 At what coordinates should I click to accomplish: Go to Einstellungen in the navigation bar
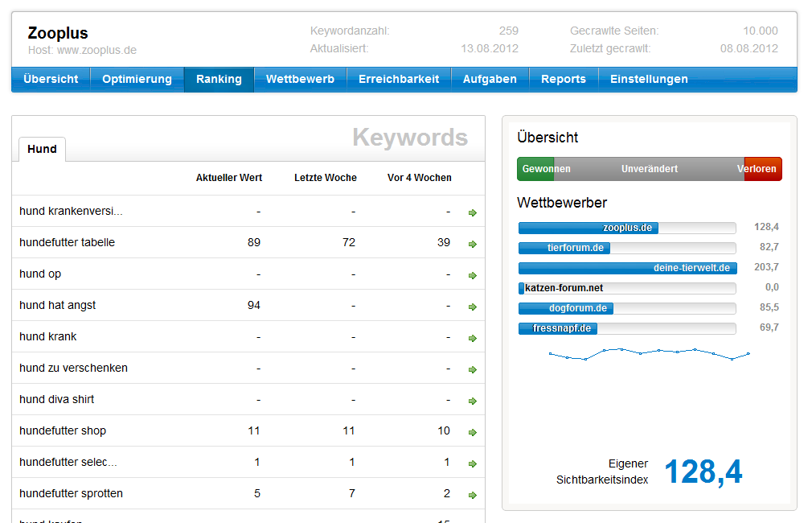(x=649, y=79)
